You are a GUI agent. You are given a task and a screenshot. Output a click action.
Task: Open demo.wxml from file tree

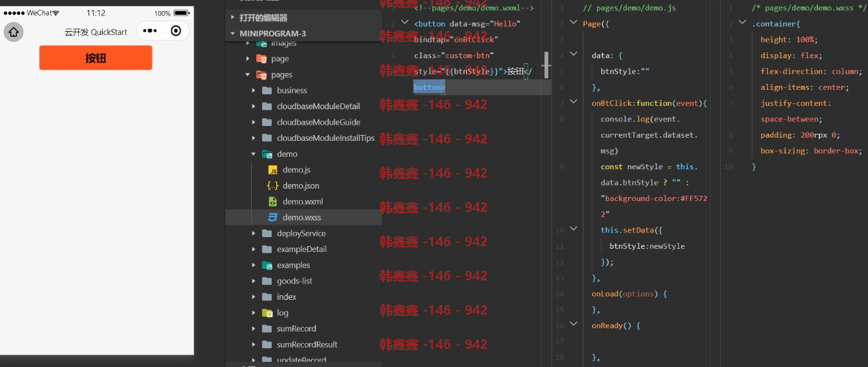point(303,202)
